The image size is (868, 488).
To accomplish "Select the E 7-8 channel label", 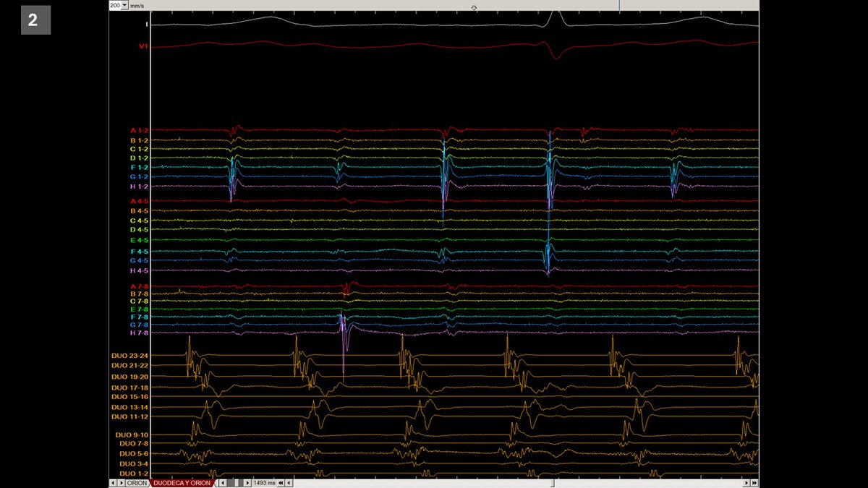I will coord(139,309).
